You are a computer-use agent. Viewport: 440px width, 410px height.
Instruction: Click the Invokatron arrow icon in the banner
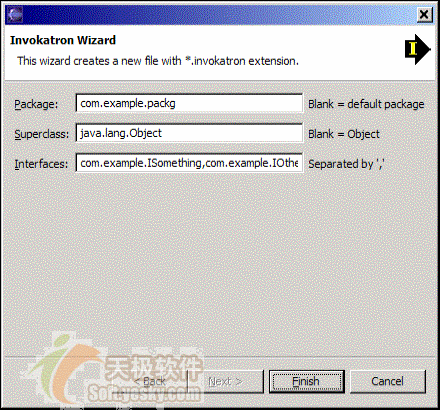click(x=418, y=49)
